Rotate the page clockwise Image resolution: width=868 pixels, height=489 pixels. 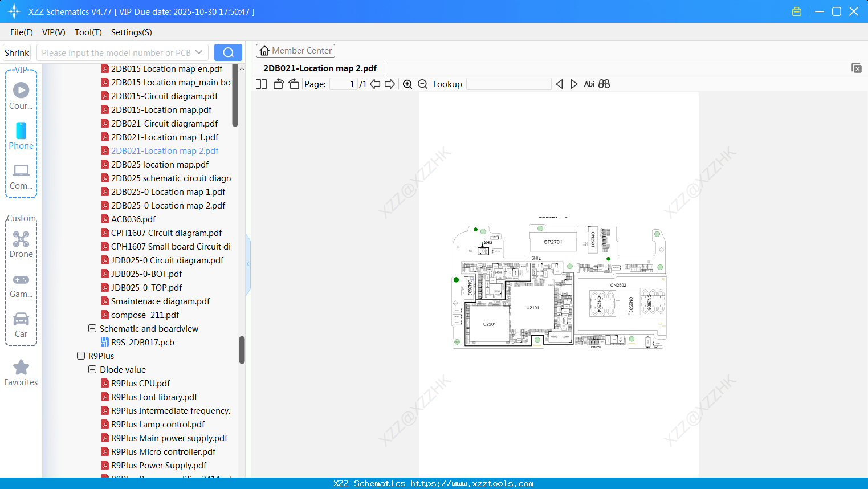294,84
